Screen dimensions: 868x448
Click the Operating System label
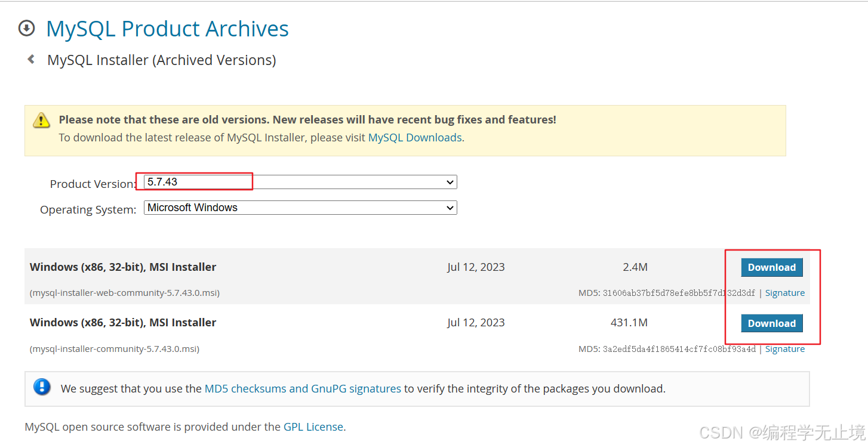click(x=88, y=210)
